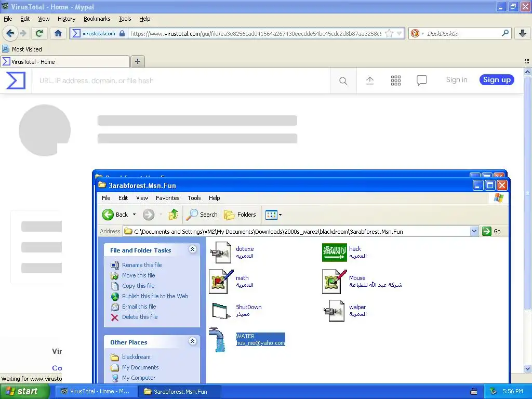Focus the VirusTotal URL or hash search field
Image resolution: width=532 pixels, height=399 pixels.
tap(180, 81)
